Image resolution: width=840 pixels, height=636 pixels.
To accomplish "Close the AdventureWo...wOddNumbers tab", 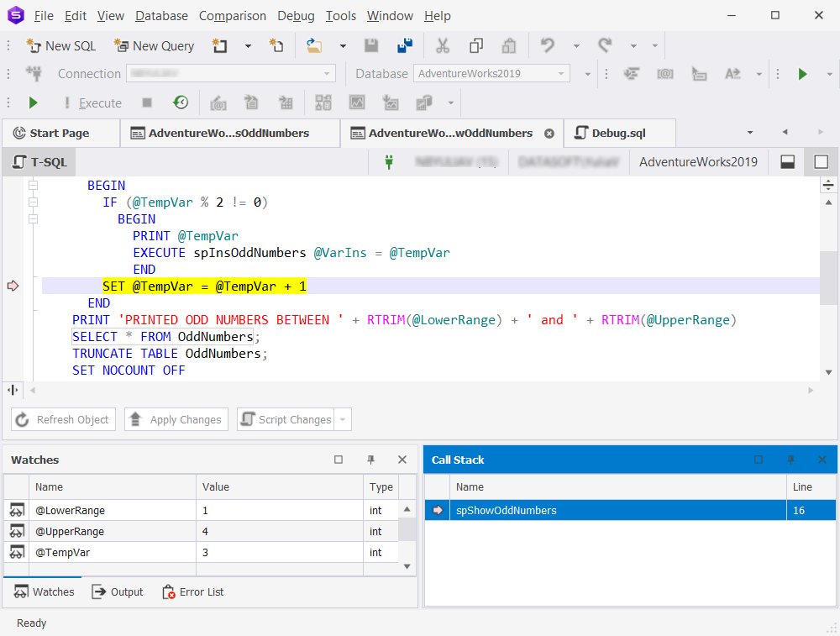I will click(x=549, y=134).
